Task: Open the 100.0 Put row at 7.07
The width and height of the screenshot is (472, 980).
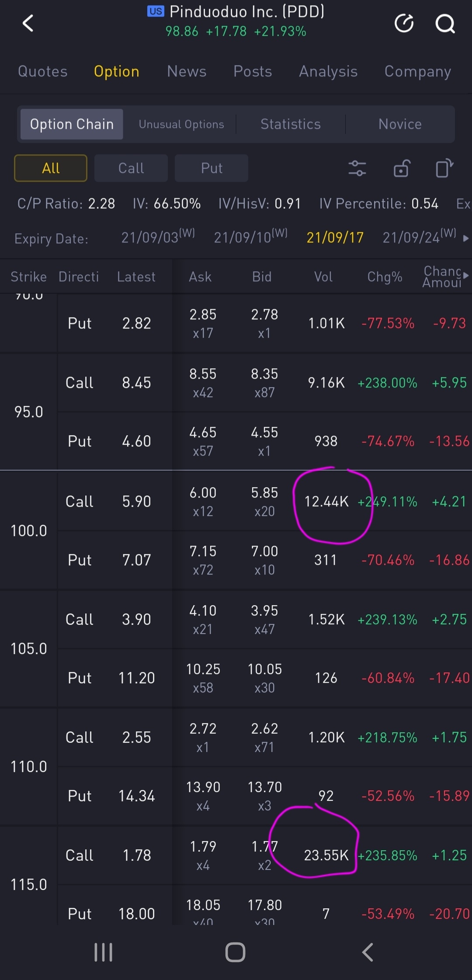Action: 265,560
